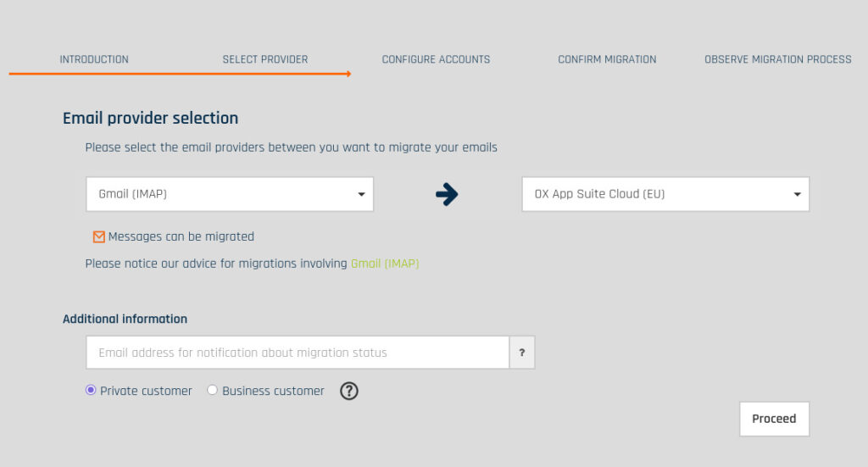
Task: Click the dark arrow between provider dropdowns
Action: tap(447, 194)
